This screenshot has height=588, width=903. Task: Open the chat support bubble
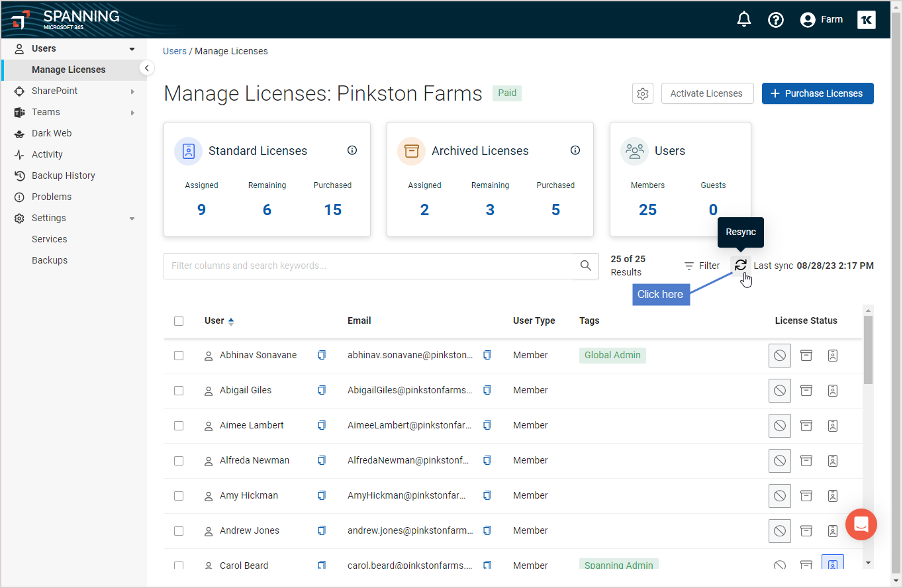861,524
